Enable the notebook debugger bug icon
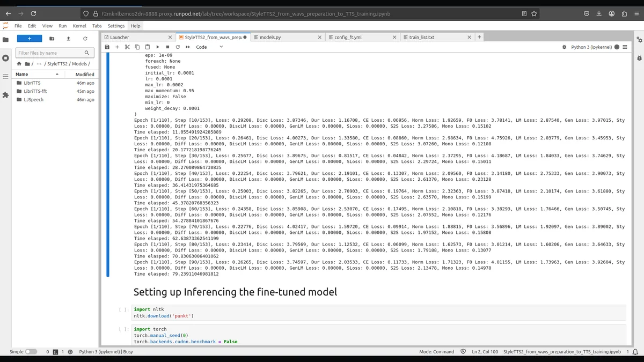 point(564,47)
